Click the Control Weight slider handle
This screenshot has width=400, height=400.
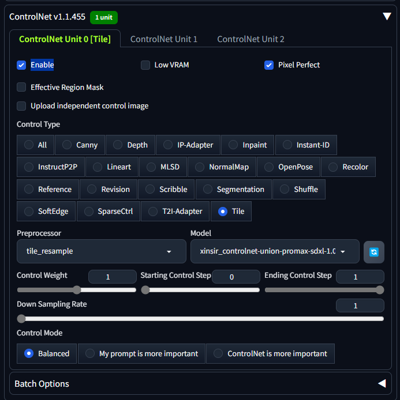pyautogui.click(x=77, y=290)
